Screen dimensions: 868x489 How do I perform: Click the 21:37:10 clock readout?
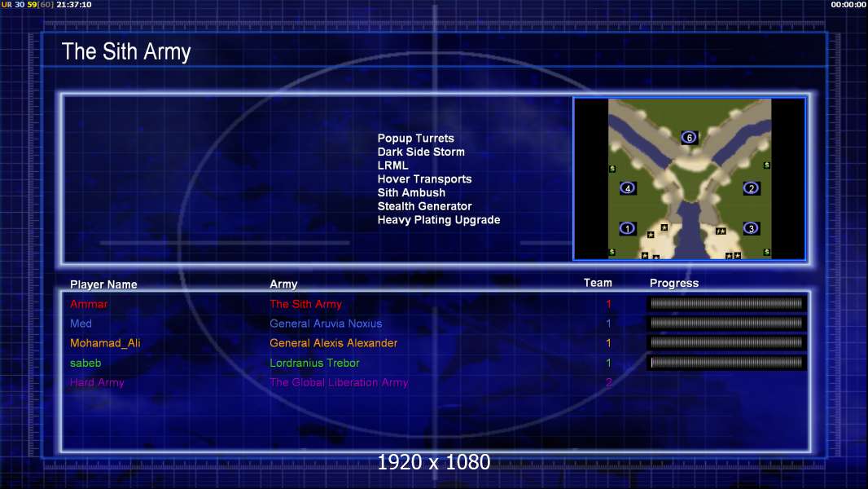(x=74, y=4)
